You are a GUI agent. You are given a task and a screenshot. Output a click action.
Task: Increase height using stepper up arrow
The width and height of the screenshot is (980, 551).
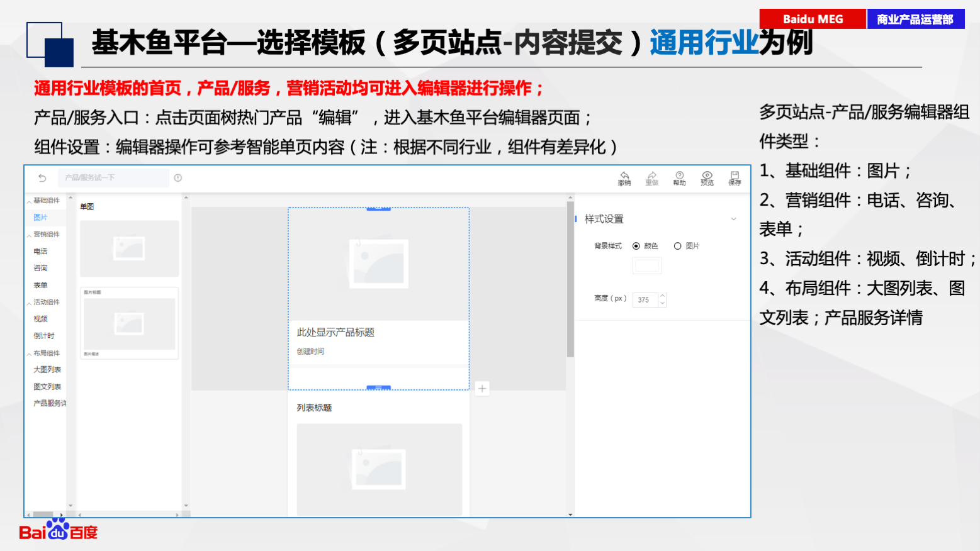coord(662,296)
